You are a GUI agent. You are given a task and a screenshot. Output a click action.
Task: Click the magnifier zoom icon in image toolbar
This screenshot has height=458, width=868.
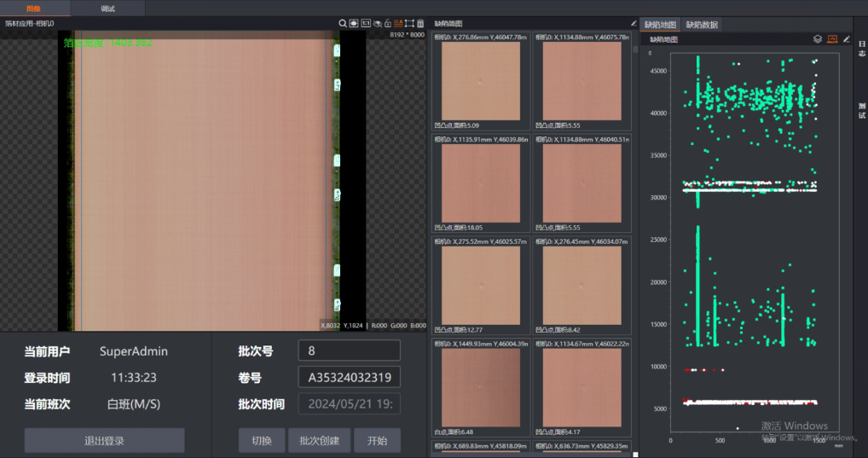[343, 23]
